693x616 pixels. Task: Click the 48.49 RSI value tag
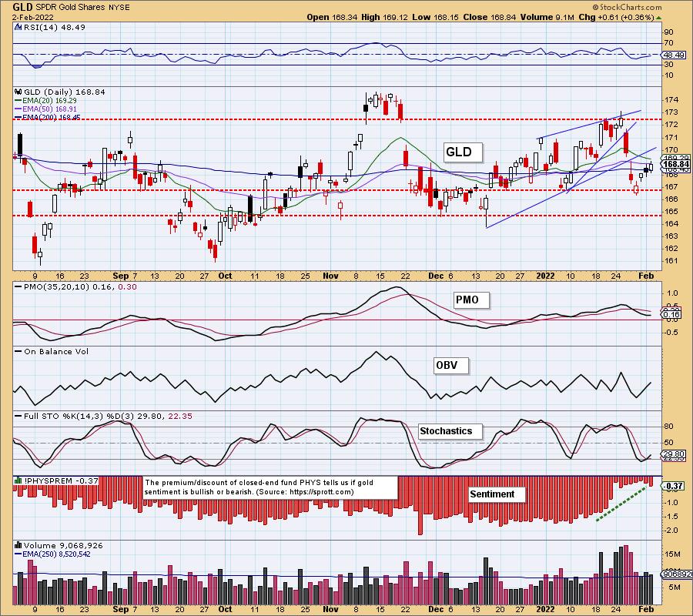point(674,55)
